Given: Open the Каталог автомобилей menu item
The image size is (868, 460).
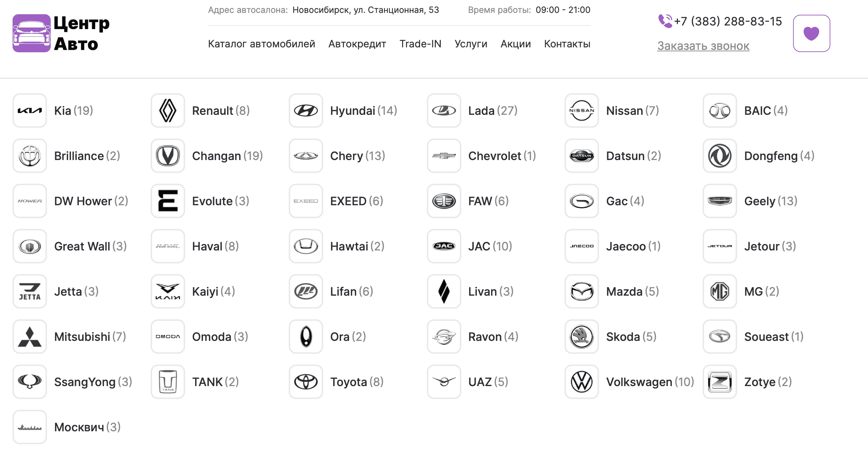Looking at the screenshot, I should click(261, 44).
